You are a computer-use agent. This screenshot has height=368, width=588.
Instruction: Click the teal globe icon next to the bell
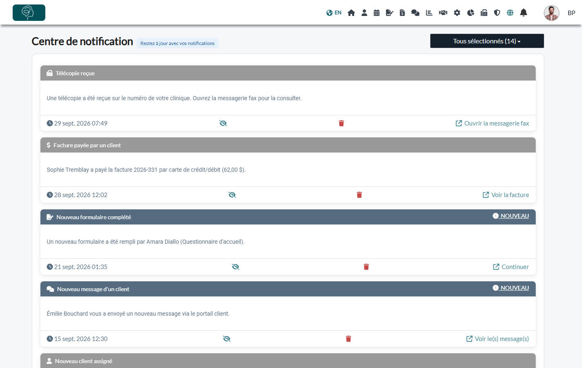(x=510, y=13)
